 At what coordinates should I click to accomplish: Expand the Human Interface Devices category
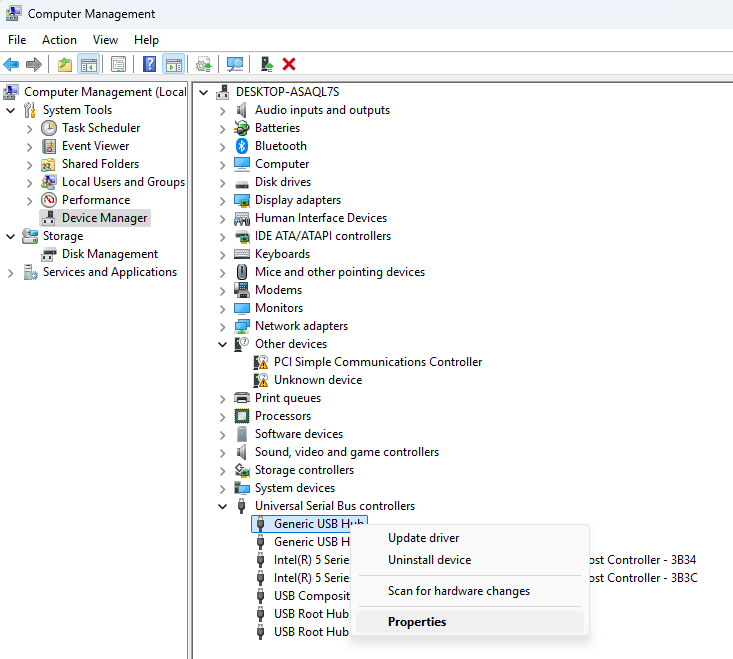[223, 219]
